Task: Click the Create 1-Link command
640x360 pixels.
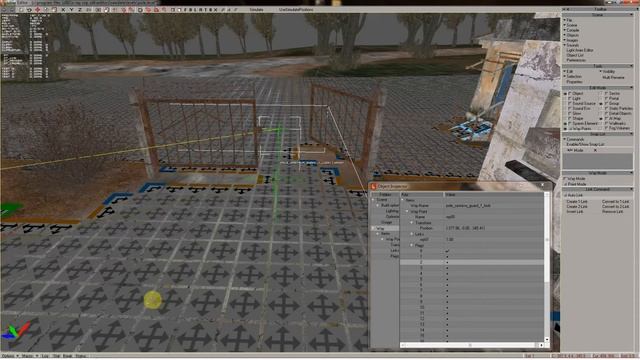Action: [577, 202]
